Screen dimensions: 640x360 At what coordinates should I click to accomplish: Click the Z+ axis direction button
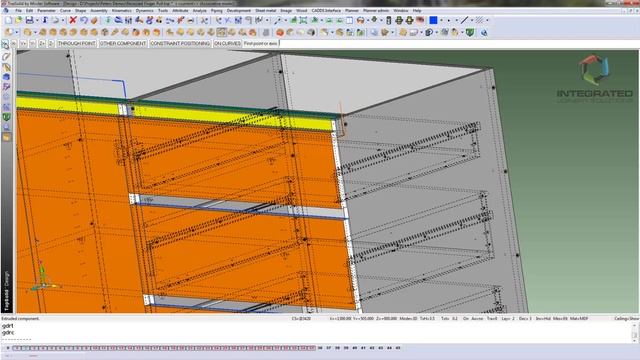tap(42, 43)
